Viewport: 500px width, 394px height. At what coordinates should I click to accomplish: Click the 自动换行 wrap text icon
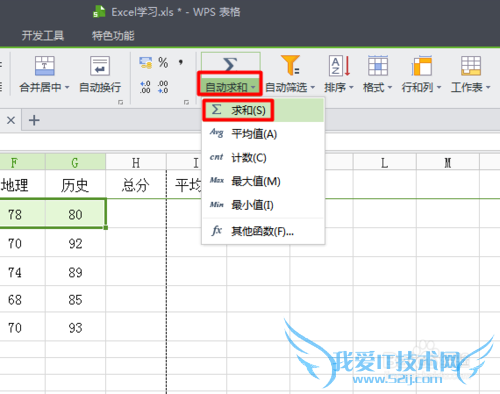coord(100,66)
